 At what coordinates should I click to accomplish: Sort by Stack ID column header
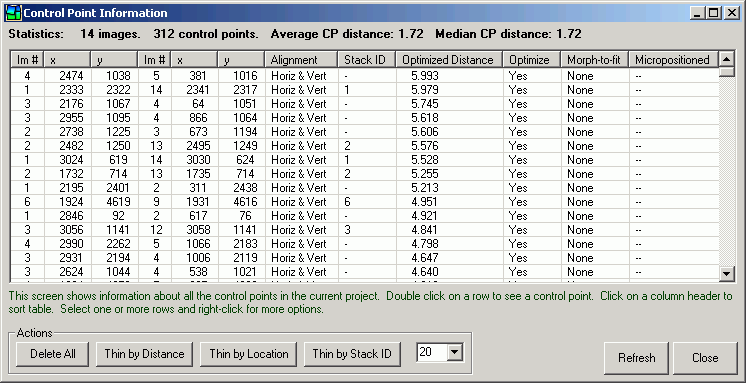pos(367,60)
